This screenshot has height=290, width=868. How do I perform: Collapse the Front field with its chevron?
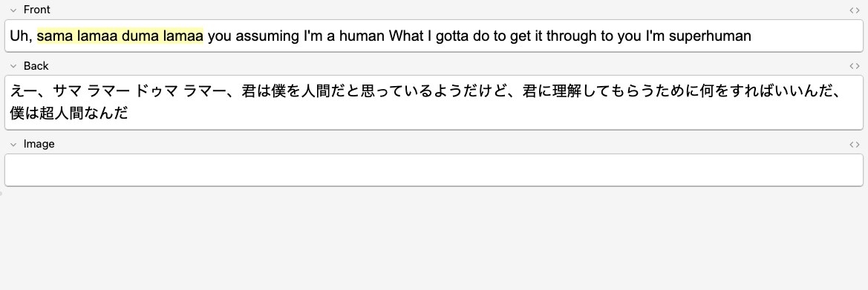(x=13, y=10)
